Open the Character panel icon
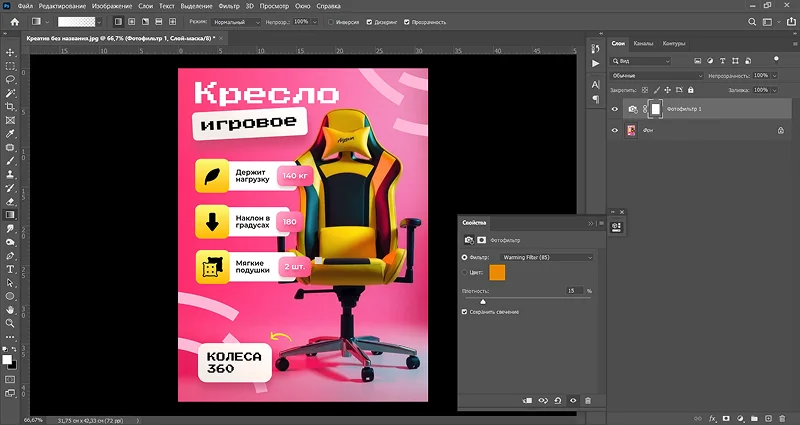The width and height of the screenshot is (800, 425). (x=595, y=84)
